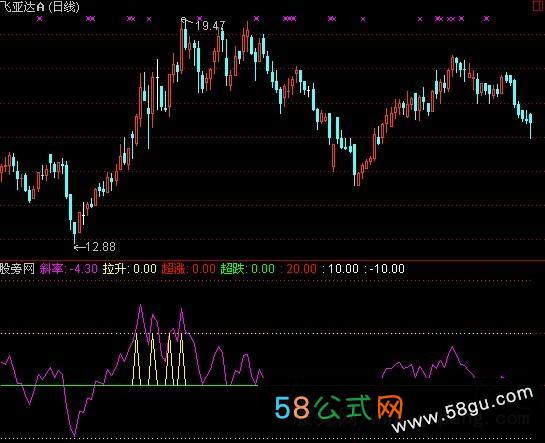The height and width of the screenshot is (443, 545).
Task: Click the 19.47 high price label
Action: coord(210,26)
